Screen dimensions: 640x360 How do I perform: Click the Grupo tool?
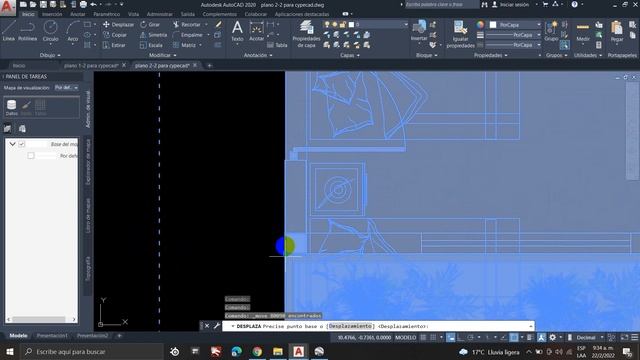pyautogui.click(x=551, y=31)
